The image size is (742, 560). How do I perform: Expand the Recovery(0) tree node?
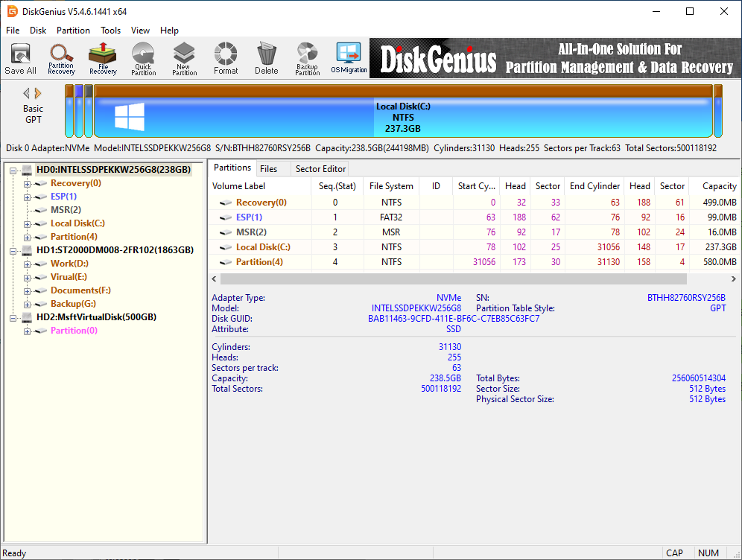tap(27, 183)
